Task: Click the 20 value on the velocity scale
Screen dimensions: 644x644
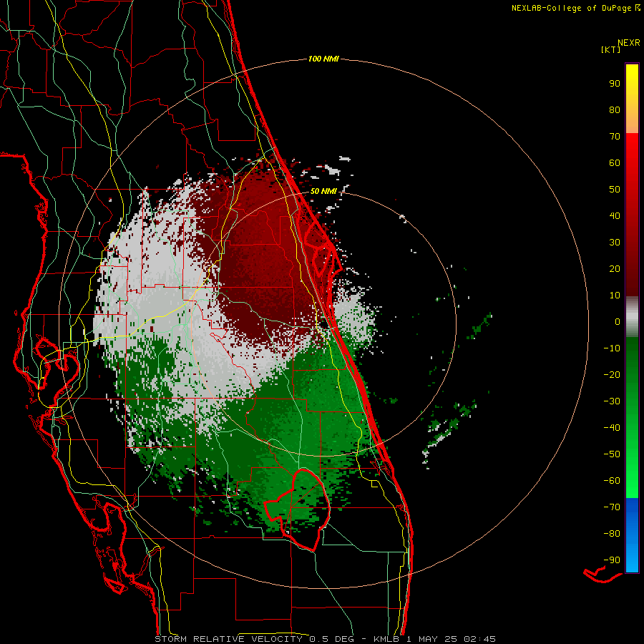Action: tap(615, 269)
